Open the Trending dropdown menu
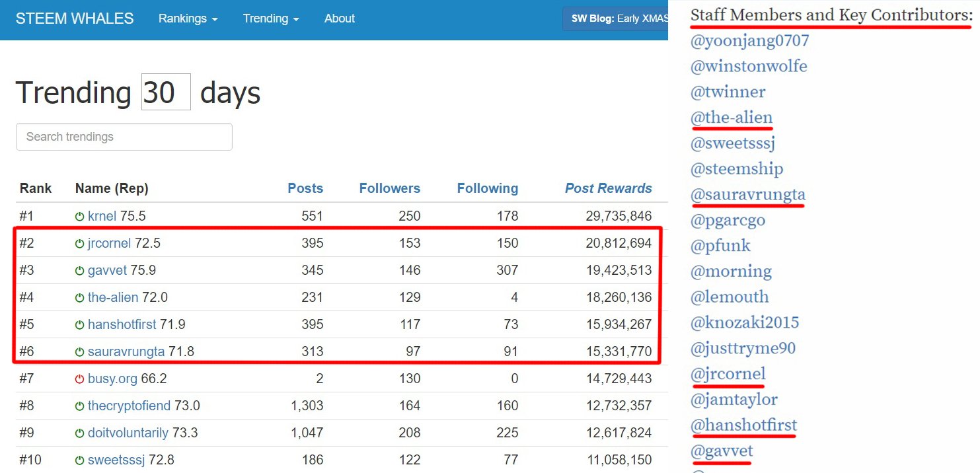 [271, 18]
